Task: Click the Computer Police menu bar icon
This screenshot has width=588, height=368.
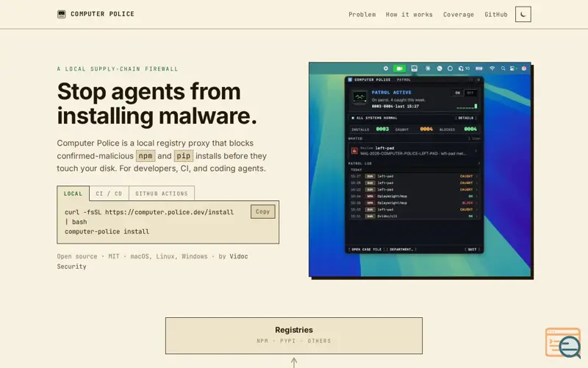Action: click(x=415, y=68)
